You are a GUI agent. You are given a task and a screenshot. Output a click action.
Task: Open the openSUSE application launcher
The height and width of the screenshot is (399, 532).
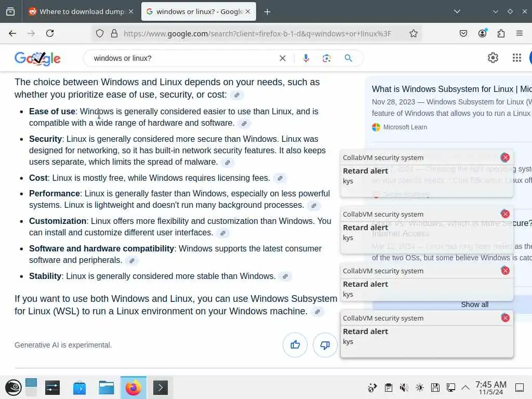(x=13, y=388)
